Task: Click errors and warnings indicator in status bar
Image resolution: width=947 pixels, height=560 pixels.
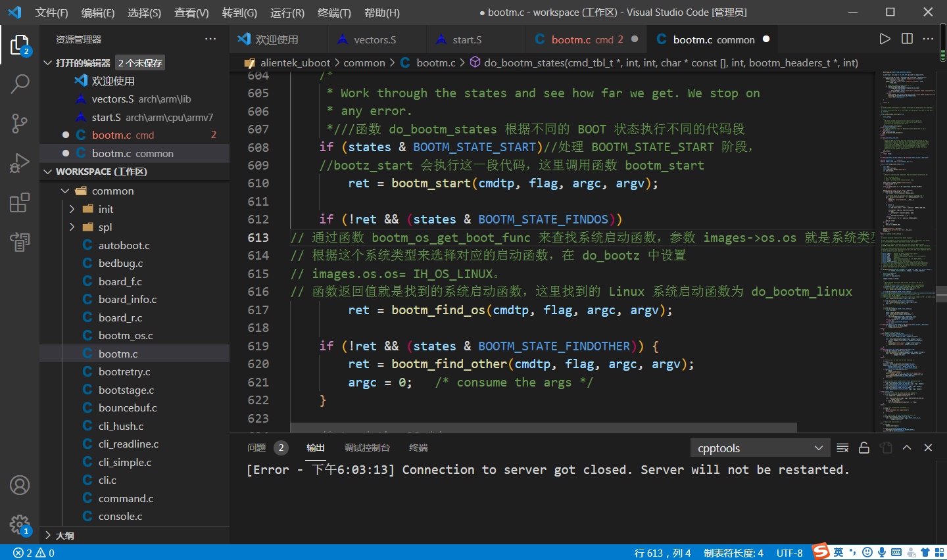Action: point(34,553)
